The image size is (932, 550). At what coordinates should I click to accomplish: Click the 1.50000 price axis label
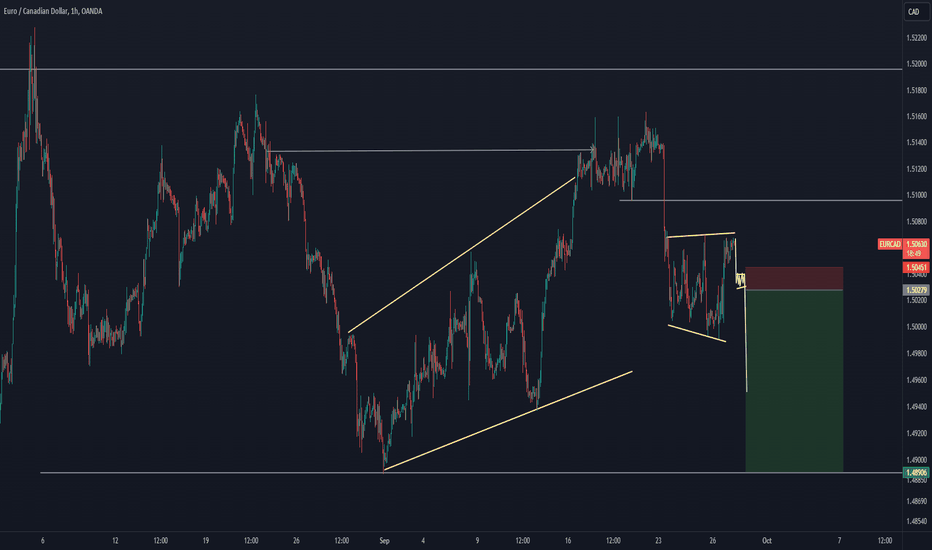click(917, 327)
